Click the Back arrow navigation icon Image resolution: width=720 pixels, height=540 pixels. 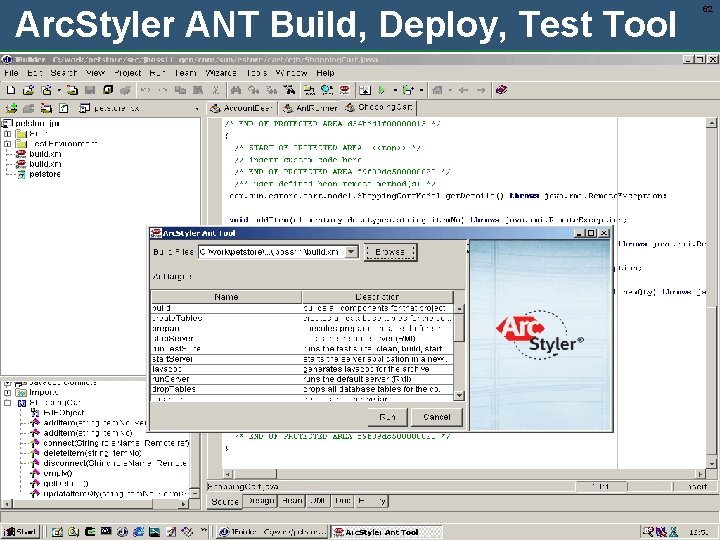coord(463,90)
